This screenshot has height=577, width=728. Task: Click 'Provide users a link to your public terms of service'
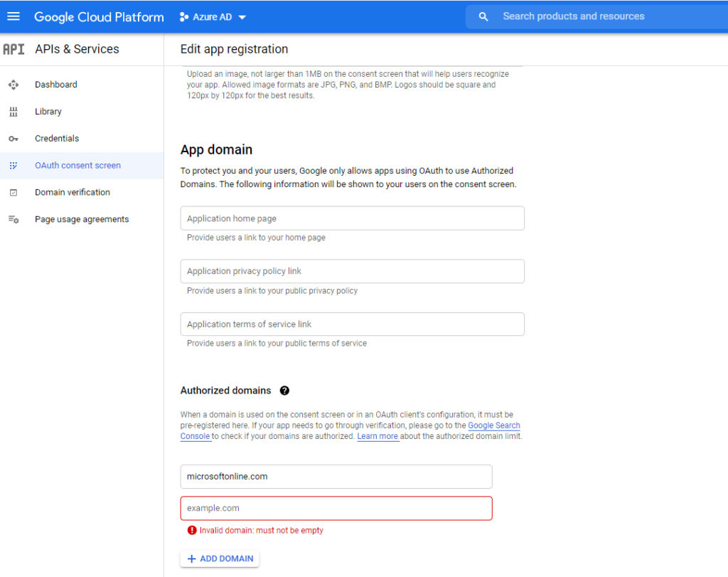click(277, 344)
